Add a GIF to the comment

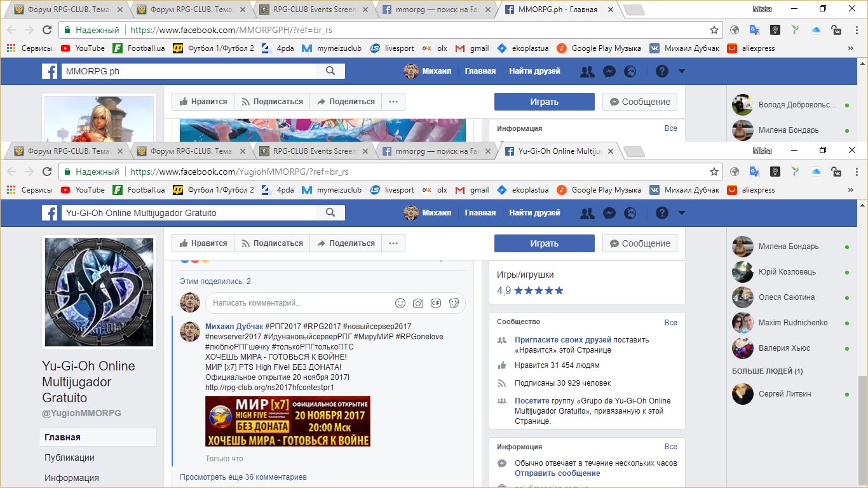pyautogui.click(x=436, y=303)
